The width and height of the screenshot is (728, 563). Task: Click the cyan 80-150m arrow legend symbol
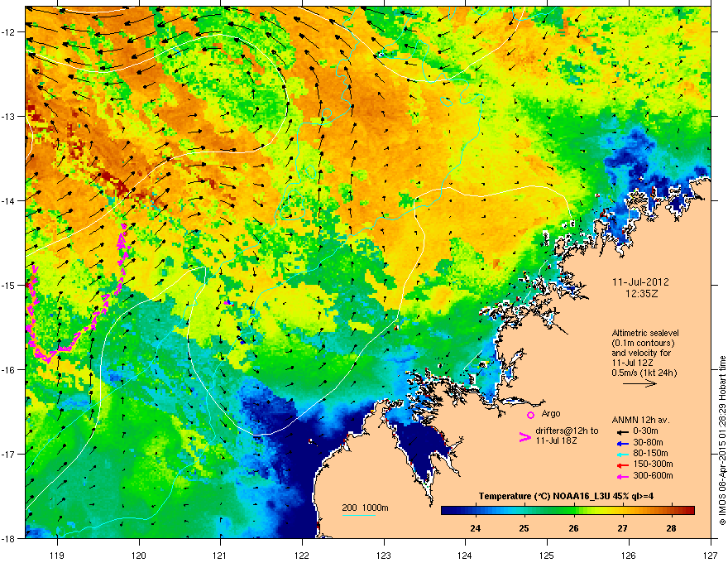pyautogui.click(x=622, y=454)
